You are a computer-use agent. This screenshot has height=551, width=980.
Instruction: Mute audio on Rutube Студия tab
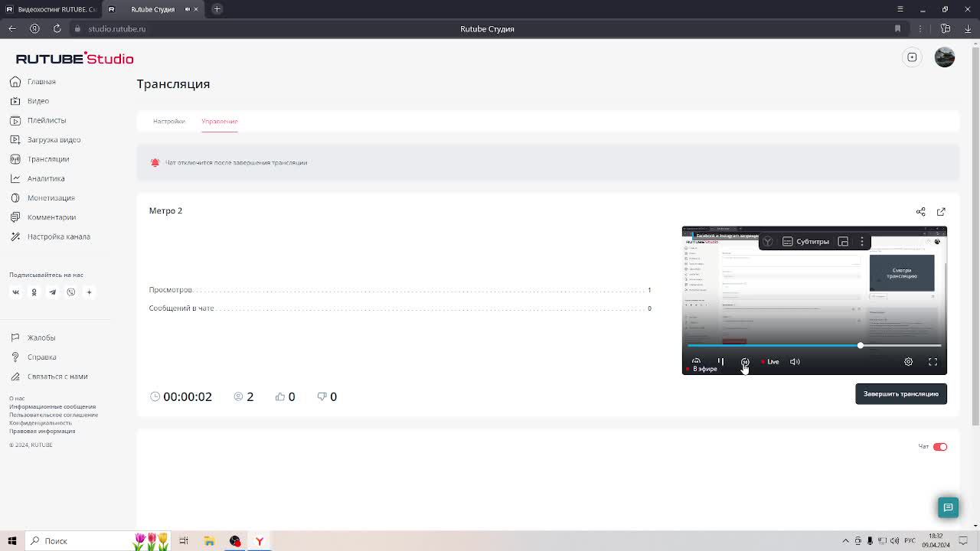(x=187, y=9)
